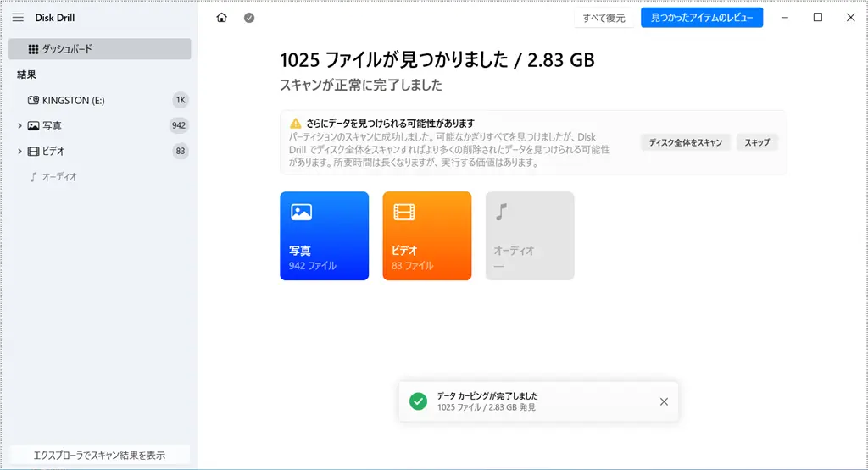Click the picture icon on the 写真 card
The image size is (868, 470).
click(301, 212)
